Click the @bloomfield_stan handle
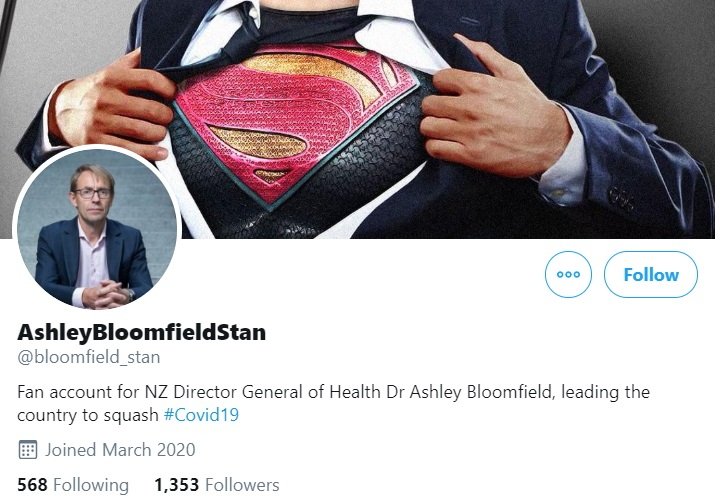The image size is (715, 502). (89, 357)
